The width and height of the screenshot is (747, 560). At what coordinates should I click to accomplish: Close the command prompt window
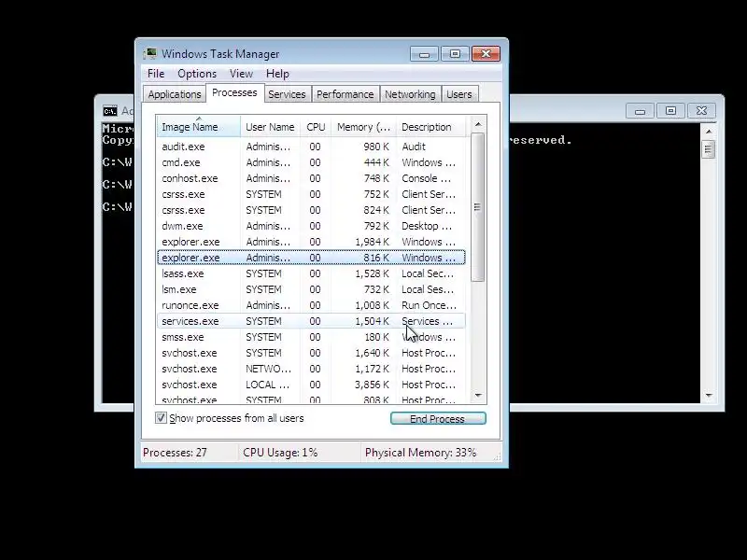(x=701, y=111)
